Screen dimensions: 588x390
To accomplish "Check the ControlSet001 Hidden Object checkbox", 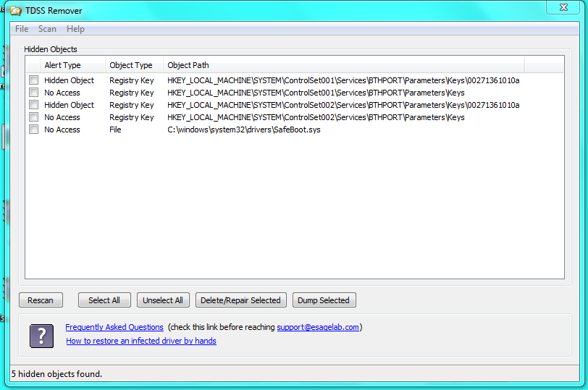I will coord(33,80).
